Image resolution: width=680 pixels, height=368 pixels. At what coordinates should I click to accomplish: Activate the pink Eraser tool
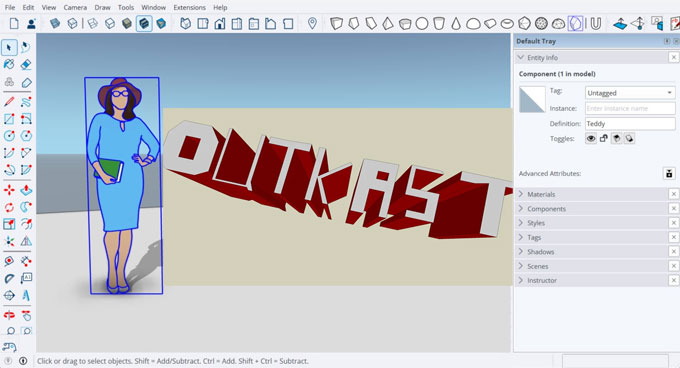(26, 65)
